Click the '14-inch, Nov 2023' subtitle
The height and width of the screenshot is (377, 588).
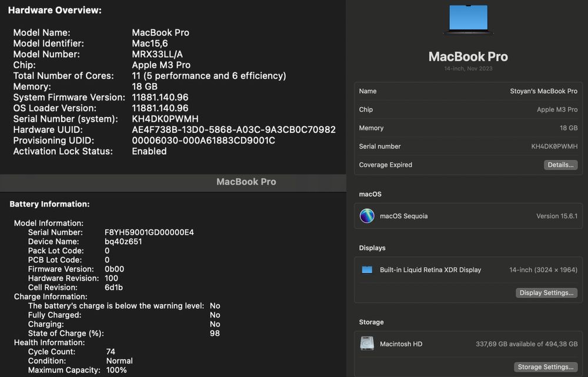pyautogui.click(x=468, y=69)
